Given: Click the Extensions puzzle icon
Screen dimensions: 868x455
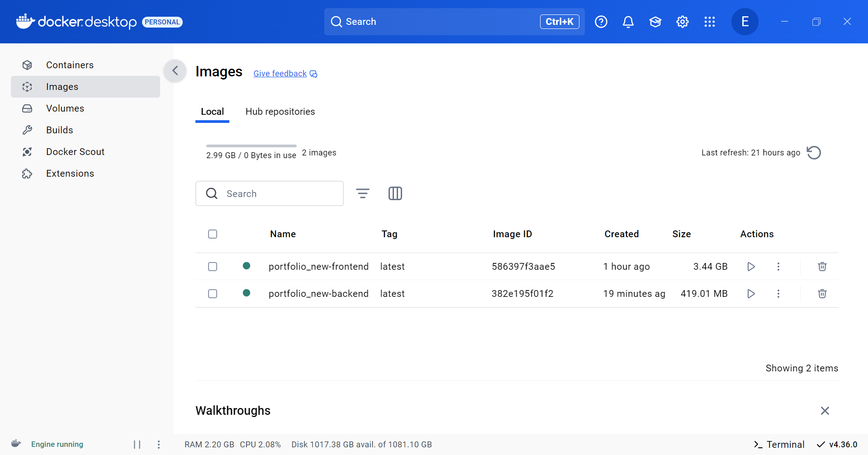Looking at the screenshot, I should point(27,174).
